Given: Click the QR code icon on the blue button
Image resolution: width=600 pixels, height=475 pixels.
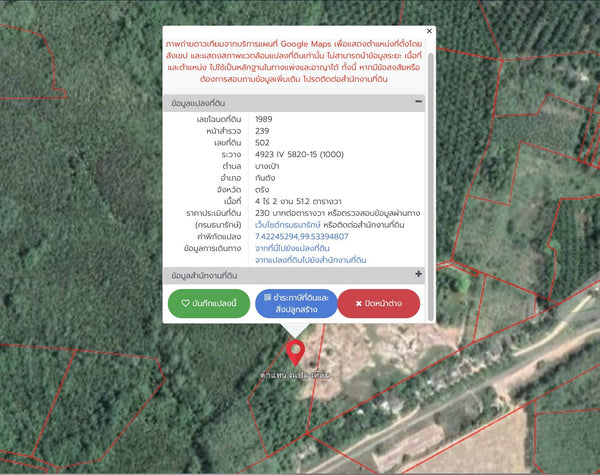Looking at the screenshot, I should tap(267, 297).
